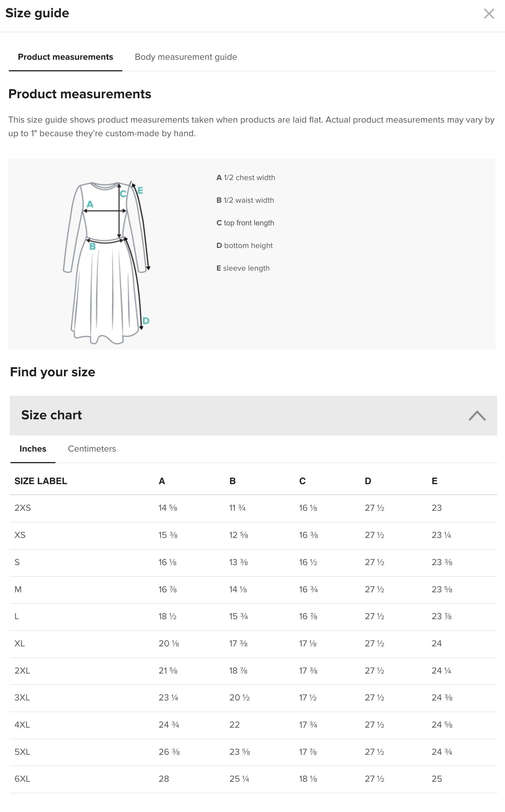The image size is (505, 812).
Task: Click the 3XL size row label
Action: (x=22, y=698)
